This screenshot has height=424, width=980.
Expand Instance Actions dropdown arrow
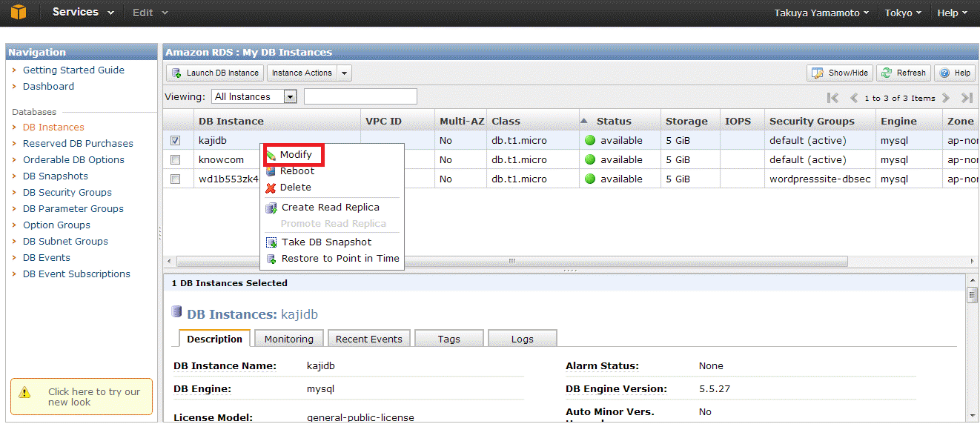tap(345, 73)
